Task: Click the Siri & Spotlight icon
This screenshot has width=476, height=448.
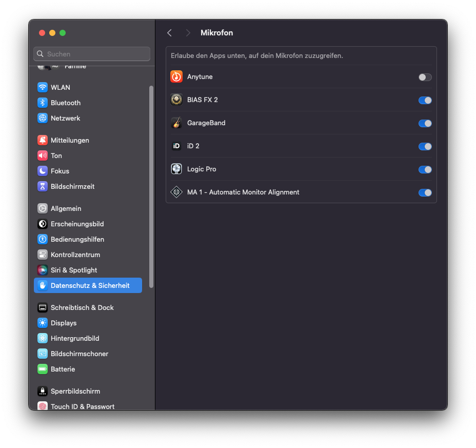Action: [43, 270]
